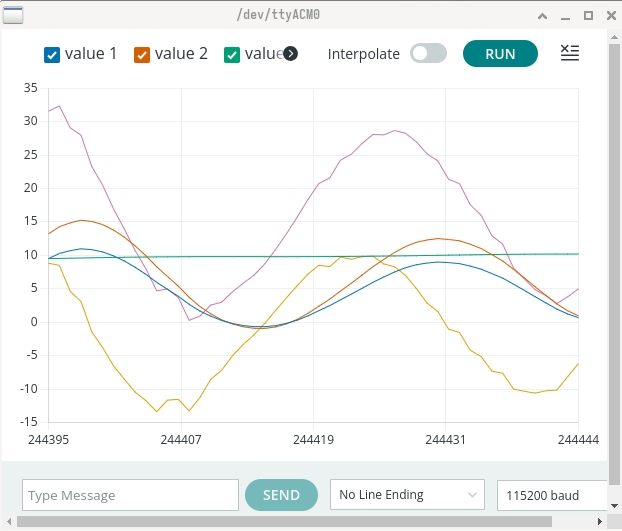
Task: Hide the green value 3 series
Action: pyautogui.click(x=232, y=54)
